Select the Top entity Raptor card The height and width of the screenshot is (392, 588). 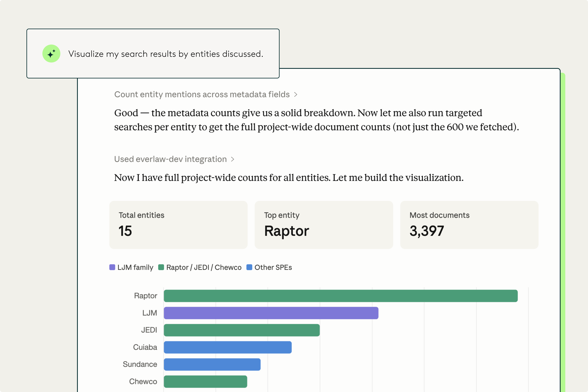pyautogui.click(x=324, y=225)
